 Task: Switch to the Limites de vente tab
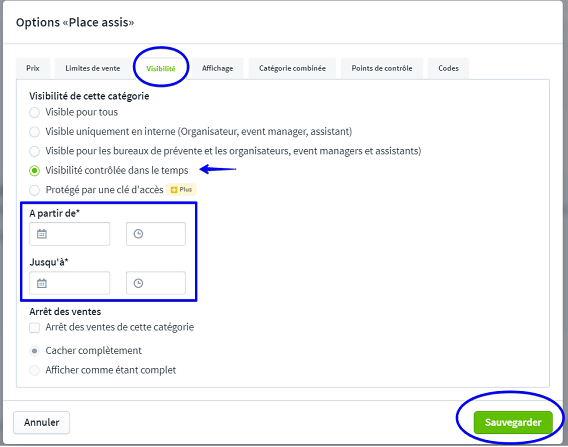93,68
